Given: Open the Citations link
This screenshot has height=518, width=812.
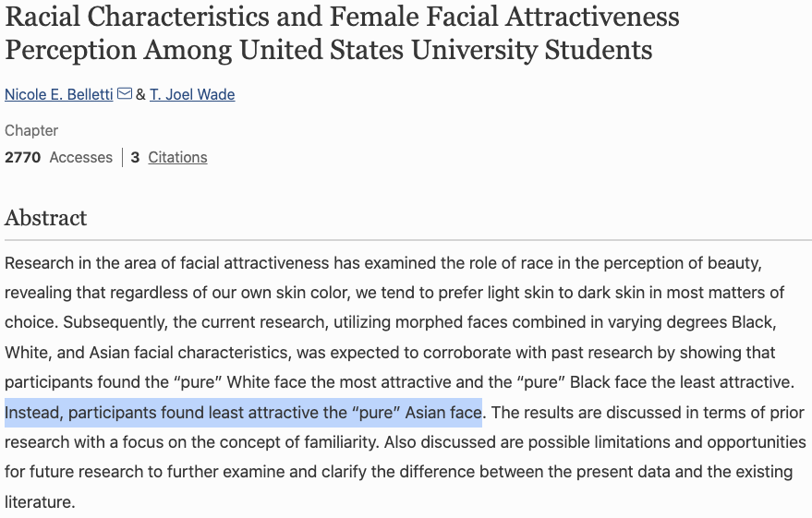Looking at the screenshot, I should pyautogui.click(x=177, y=157).
